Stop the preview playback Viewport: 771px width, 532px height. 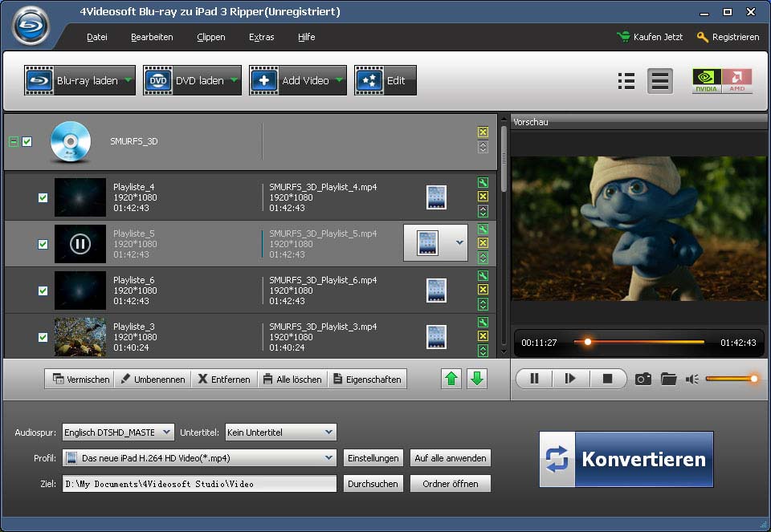click(607, 378)
